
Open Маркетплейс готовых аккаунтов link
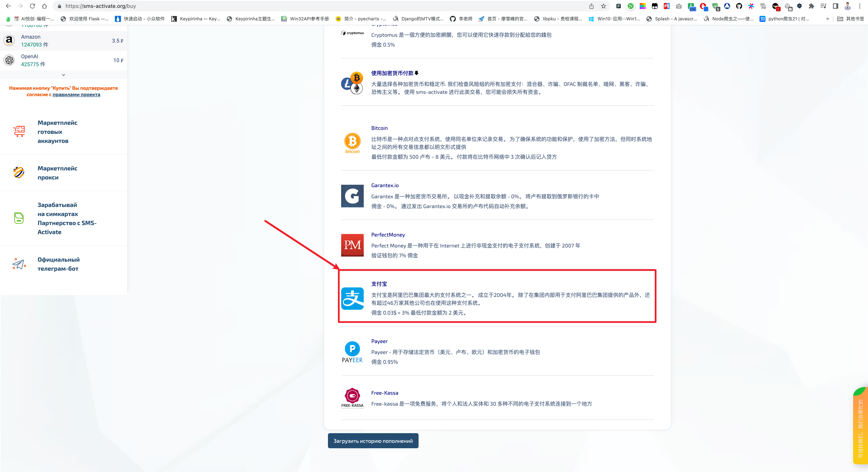coord(58,132)
